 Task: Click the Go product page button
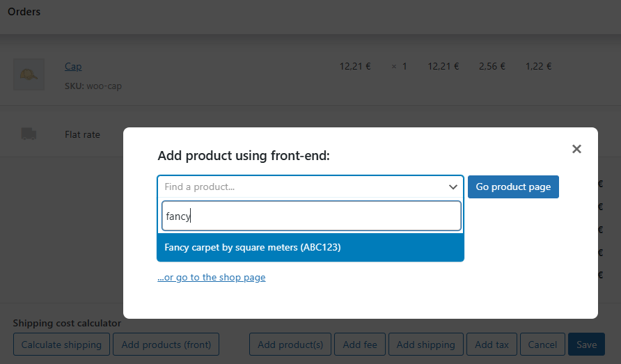tap(513, 187)
